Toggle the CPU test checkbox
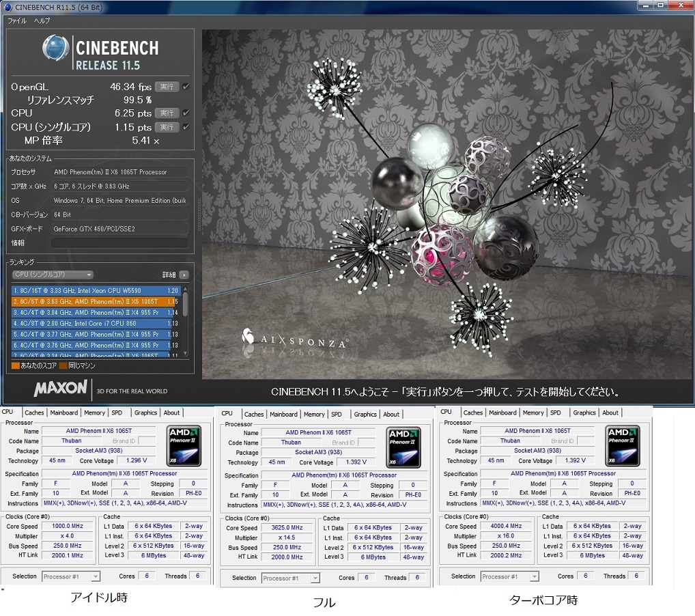The width and height of the screenshot is (695, 616). tap(186, 113)
